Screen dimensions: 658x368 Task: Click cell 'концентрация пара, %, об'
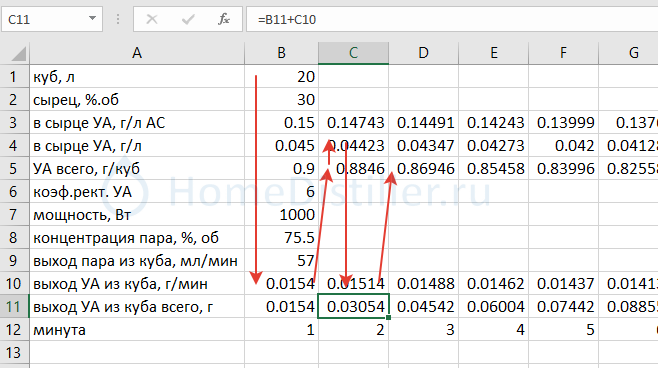click(137, 238)
